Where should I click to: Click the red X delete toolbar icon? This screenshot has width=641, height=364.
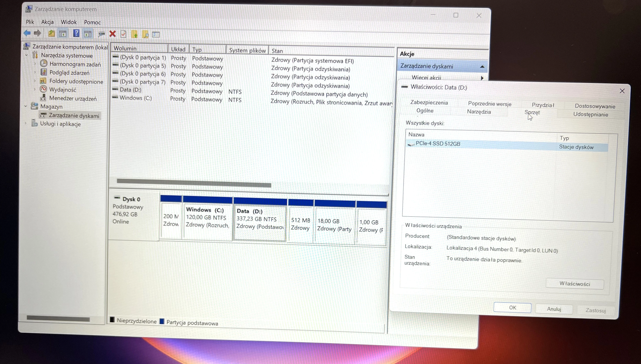point(113,34)
